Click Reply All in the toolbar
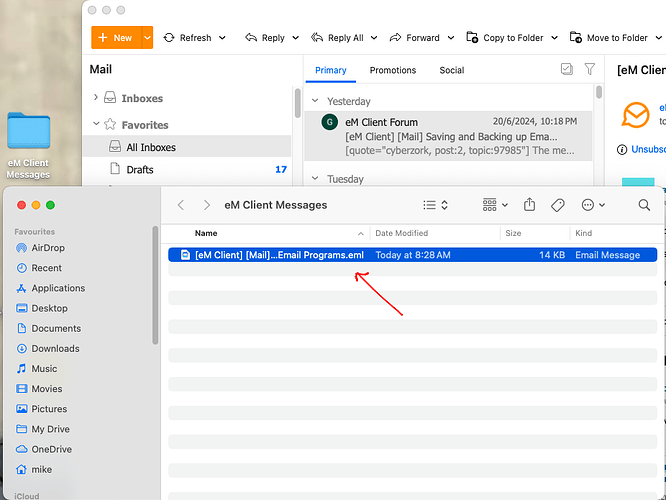Image resolution: width=666 pixels, height=500 pixels. [337, 38]
